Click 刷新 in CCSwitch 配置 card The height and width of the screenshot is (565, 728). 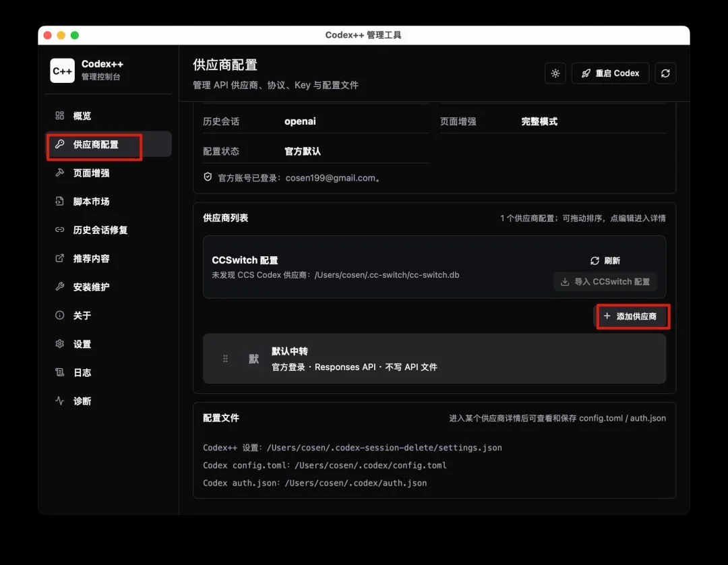pos(605,261)
